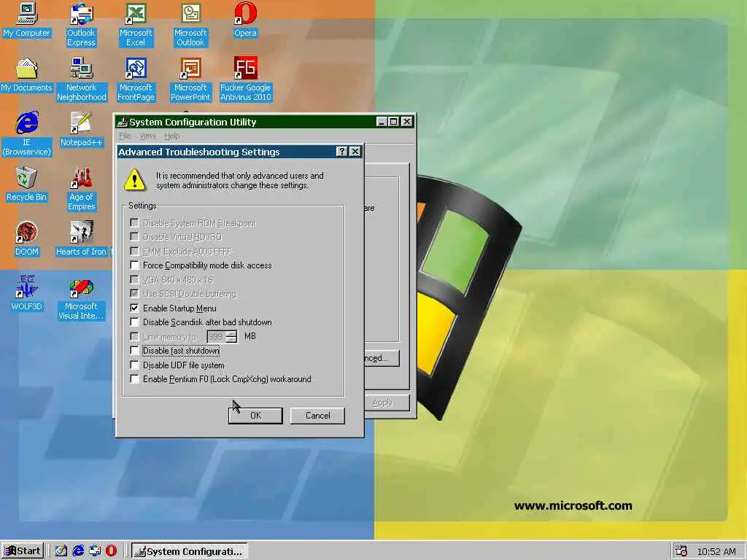
Task: Click Cancel in Advanced Troubleshooting Settings
Action: [x=318, y=415]
